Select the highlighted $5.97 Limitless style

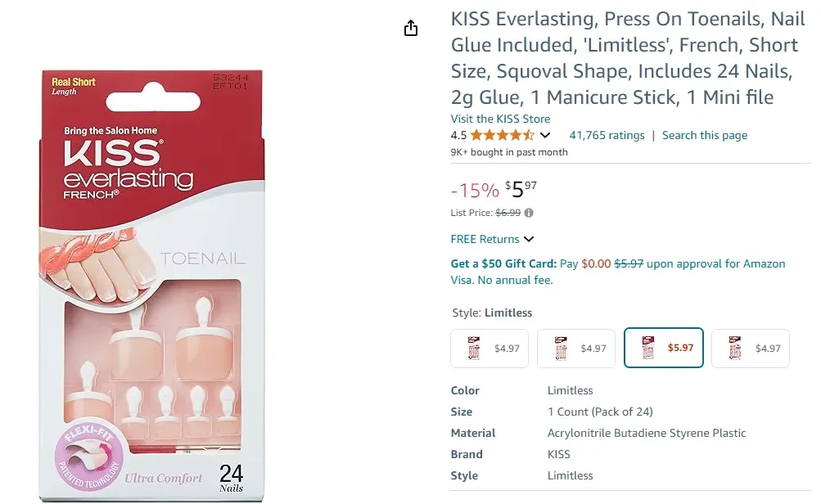[x=663, y=349]
